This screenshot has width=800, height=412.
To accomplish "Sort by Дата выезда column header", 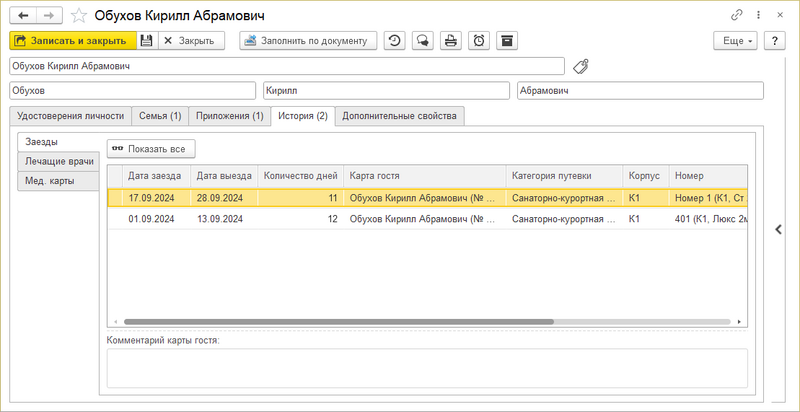I will coord(224,176).
